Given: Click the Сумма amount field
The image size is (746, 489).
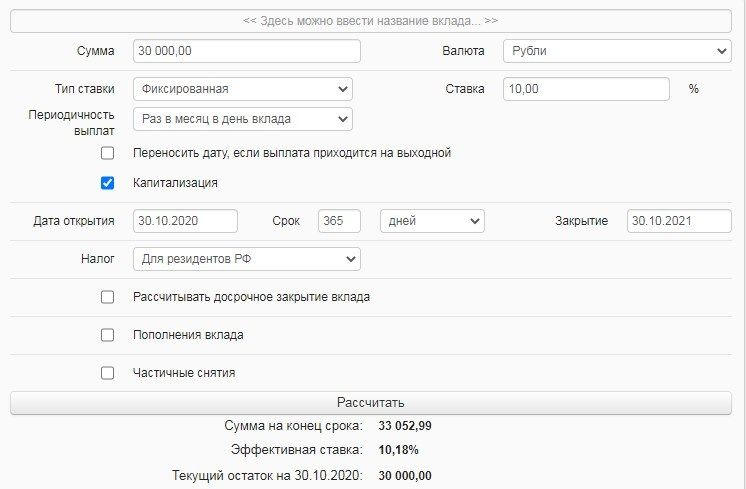Looking at the screenshot, I should click(x=246, y=51).
